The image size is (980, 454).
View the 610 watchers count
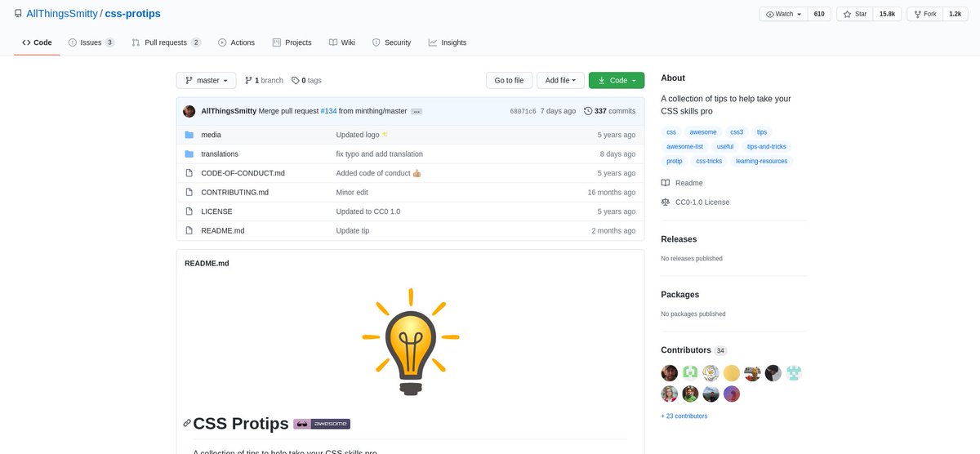click(819, 14)
